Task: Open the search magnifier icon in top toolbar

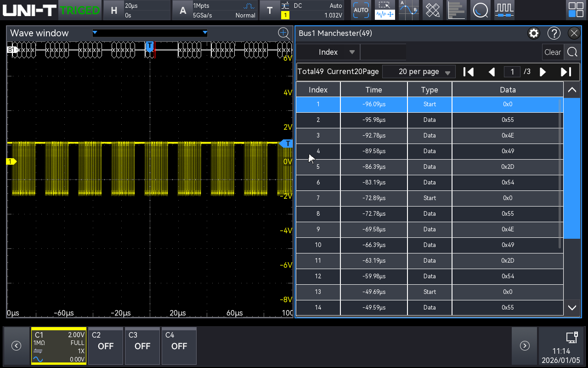Action: (481, 10)
